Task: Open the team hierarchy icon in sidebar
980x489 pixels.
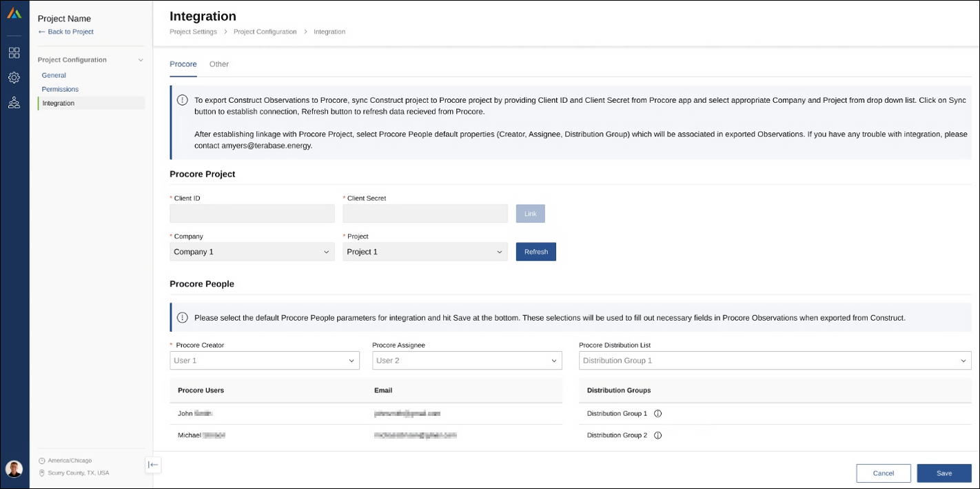Action: tap(14, 103)
